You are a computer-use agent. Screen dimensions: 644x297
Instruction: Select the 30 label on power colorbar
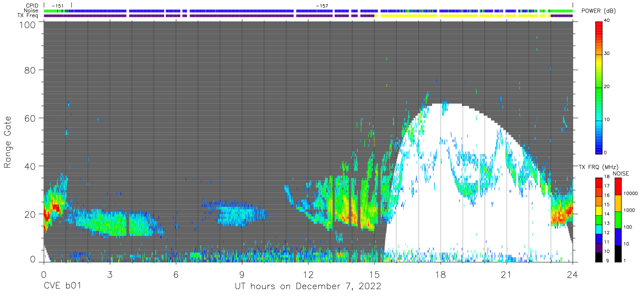(608, 53)
